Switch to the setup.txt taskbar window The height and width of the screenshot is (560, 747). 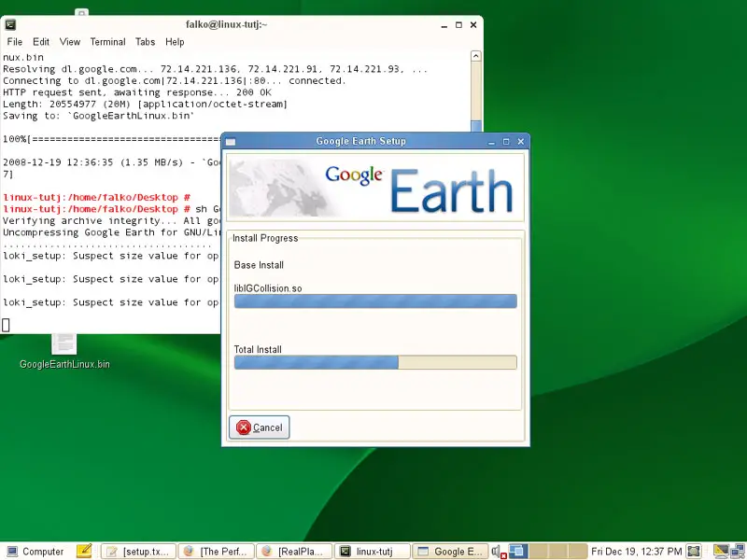[138, 552]
